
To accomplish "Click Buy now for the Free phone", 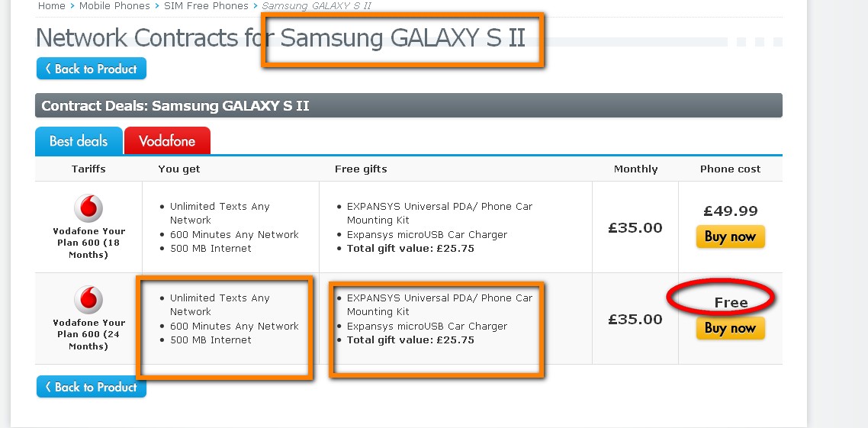I will pyautogui.click(x=730, y=328).
